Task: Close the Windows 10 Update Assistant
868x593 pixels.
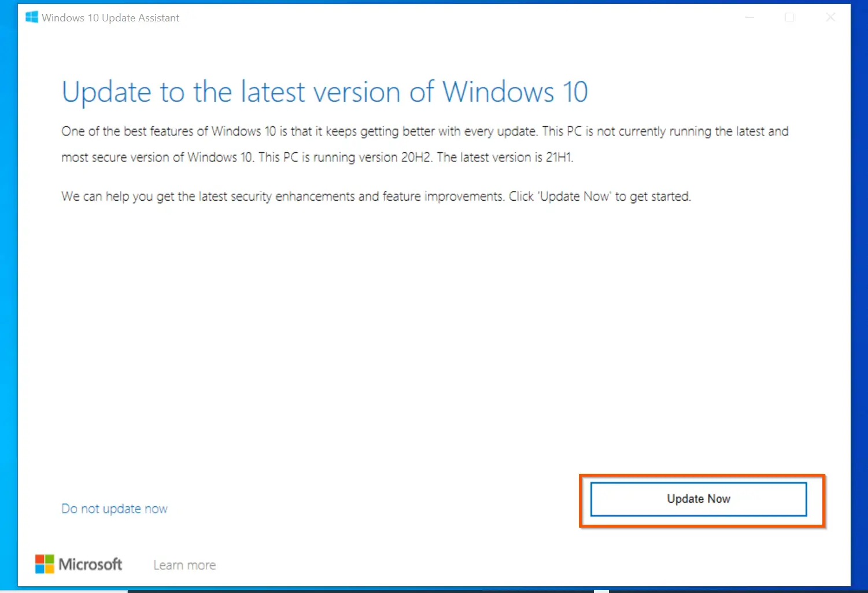Action: click(x=830, y=17)
